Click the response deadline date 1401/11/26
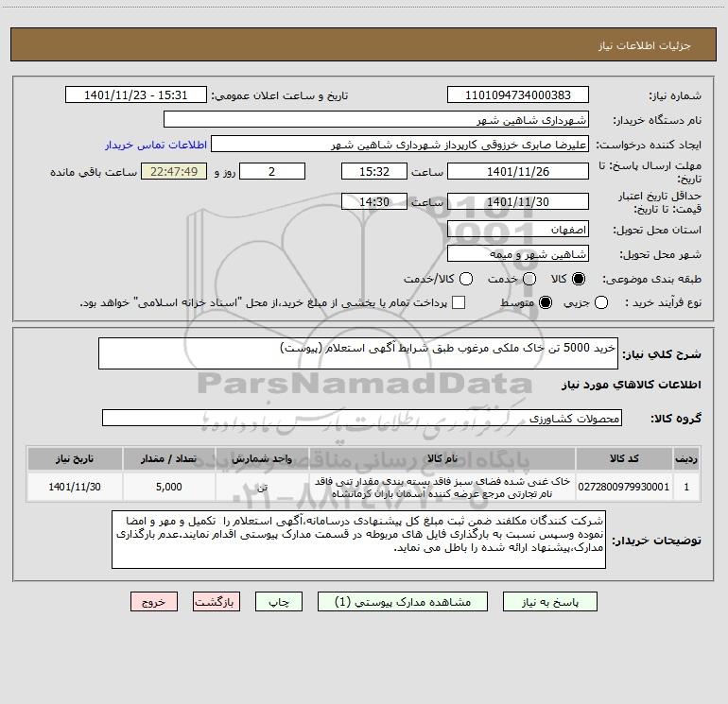Screen dimensions: 728x704 [518, 171]
